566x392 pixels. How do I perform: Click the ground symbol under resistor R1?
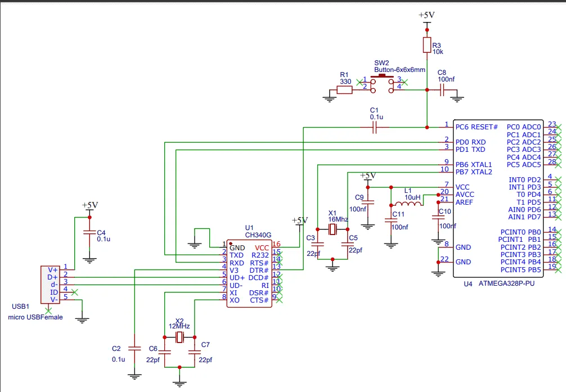pyautogui.click(x=329, y=99)
